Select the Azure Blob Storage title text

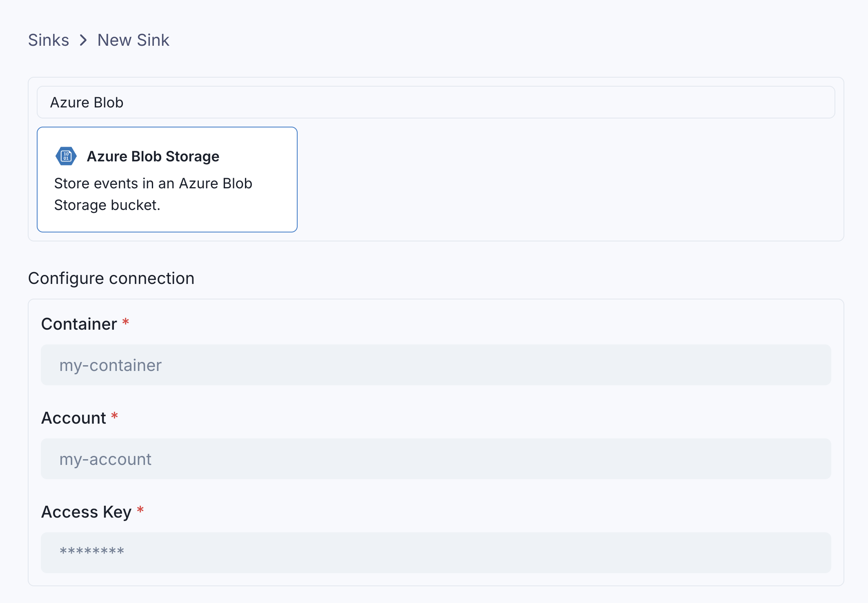pyautogui.click(x=153, y=156)
